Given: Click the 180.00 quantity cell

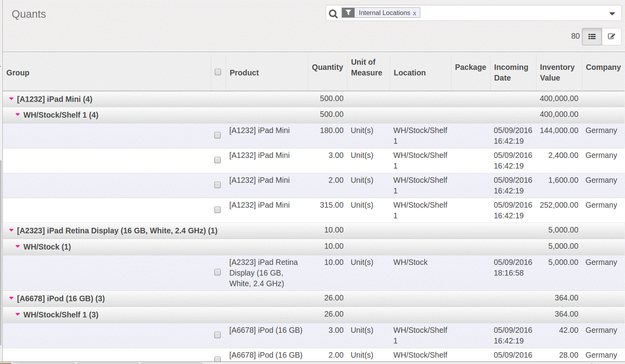Looking at the screenshot, I should pyautogui.click(x=331, y=130).
